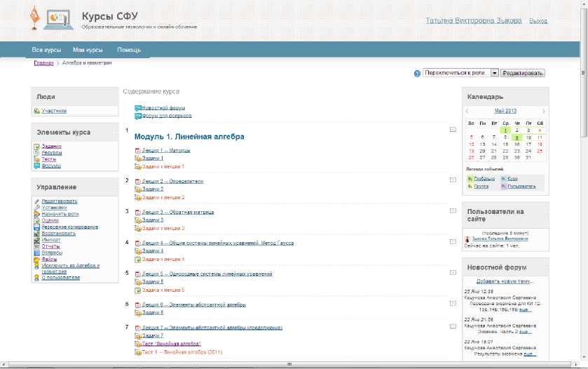
Task: Select day 1 in the calendar
Action: [505, 130]
